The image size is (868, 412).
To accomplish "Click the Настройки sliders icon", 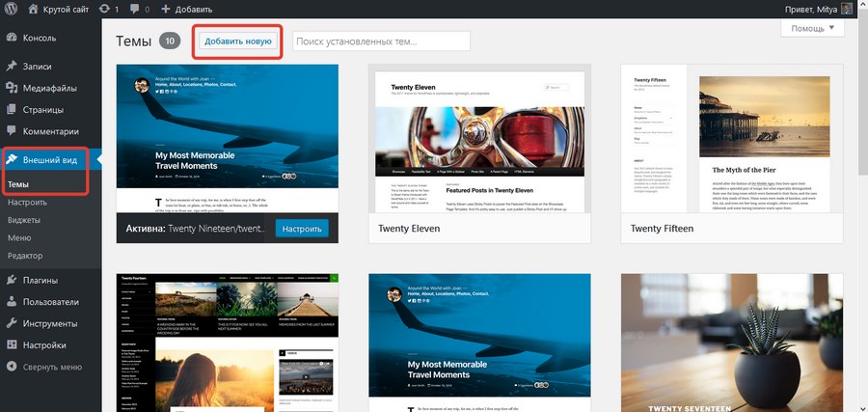I will coord(12,345).
